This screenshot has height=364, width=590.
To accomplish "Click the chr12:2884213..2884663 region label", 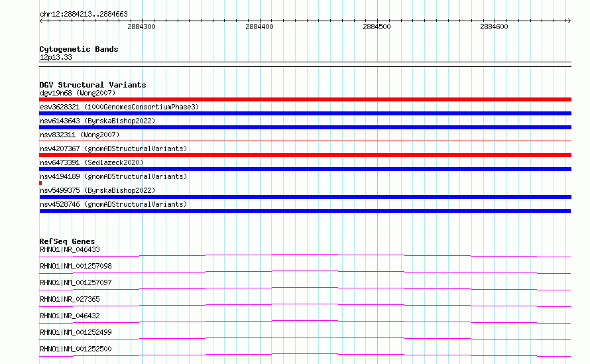I will 84,14.
